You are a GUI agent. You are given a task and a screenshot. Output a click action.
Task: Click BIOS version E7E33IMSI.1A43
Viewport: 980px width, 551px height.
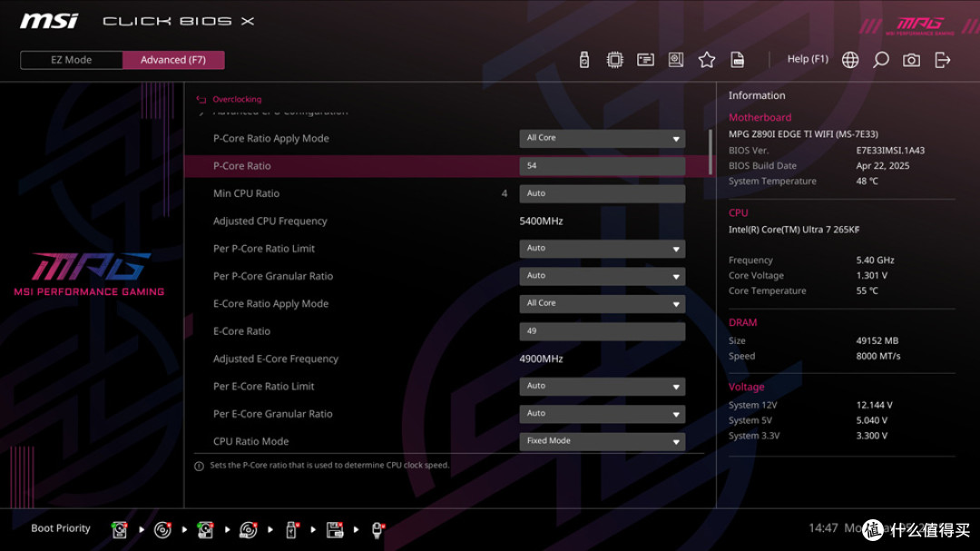[x=891, y=150]
